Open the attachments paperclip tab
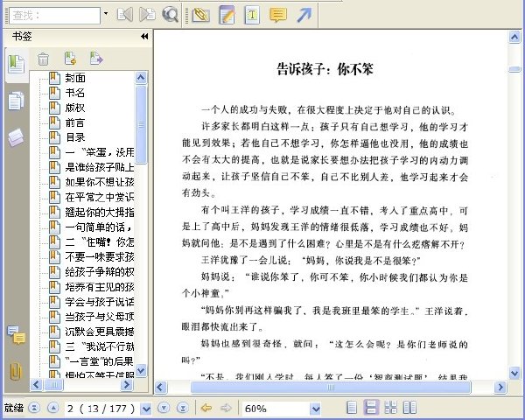525x420 pixels. pyautogui.click(x=16, y=370)
